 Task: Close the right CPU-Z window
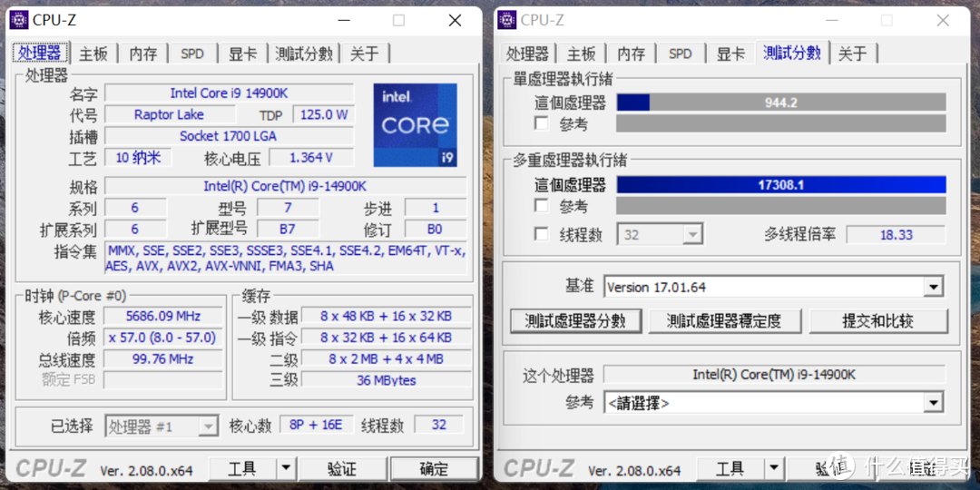[943, 20]
